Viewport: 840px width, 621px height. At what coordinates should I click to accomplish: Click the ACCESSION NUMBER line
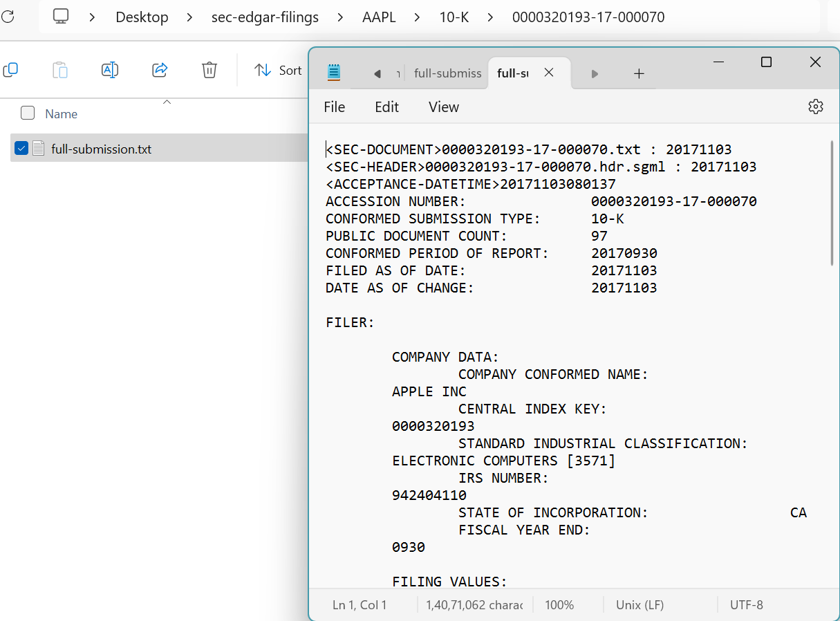541,201
